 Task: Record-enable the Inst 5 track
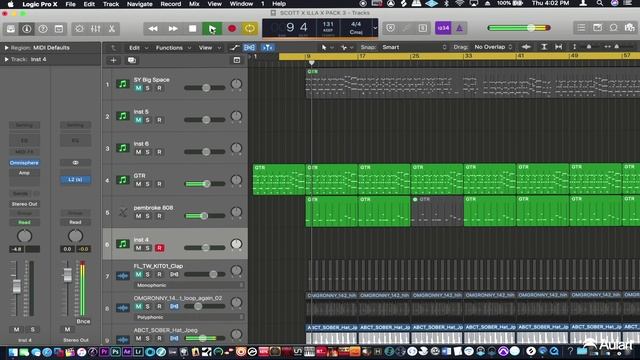pyautogui.click(x=160, y=120)
